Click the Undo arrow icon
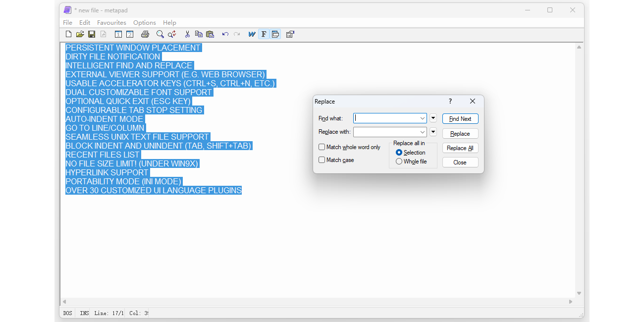 coord(225,34)
